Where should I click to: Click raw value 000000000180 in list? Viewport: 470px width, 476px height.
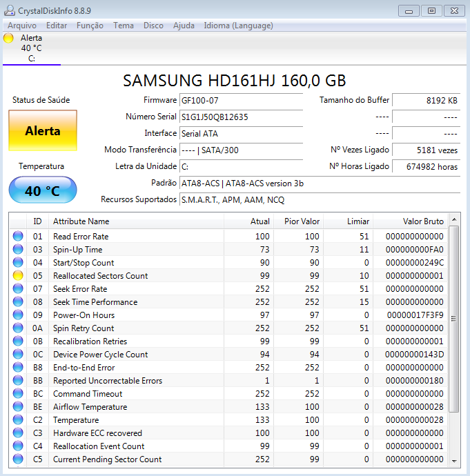point(414,381)
